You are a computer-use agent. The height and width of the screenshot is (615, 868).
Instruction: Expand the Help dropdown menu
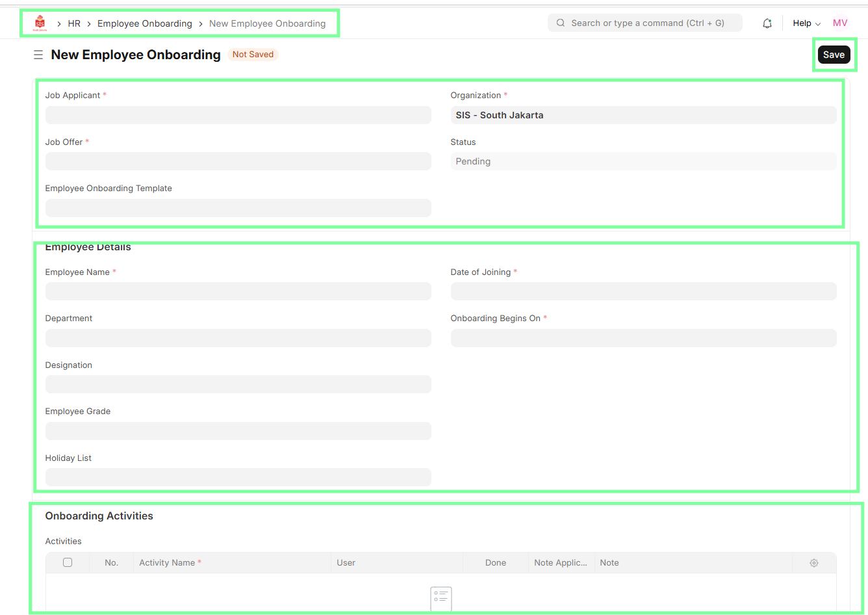pos(806,23)
